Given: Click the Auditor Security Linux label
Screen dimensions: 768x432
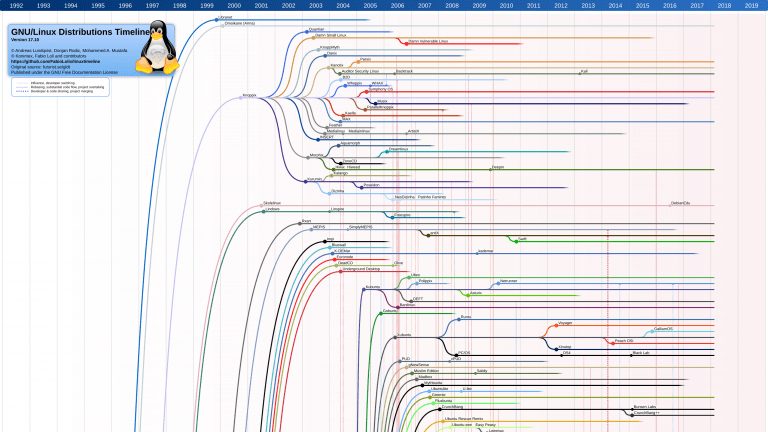Looking at the screenshot, I should 360,71.
